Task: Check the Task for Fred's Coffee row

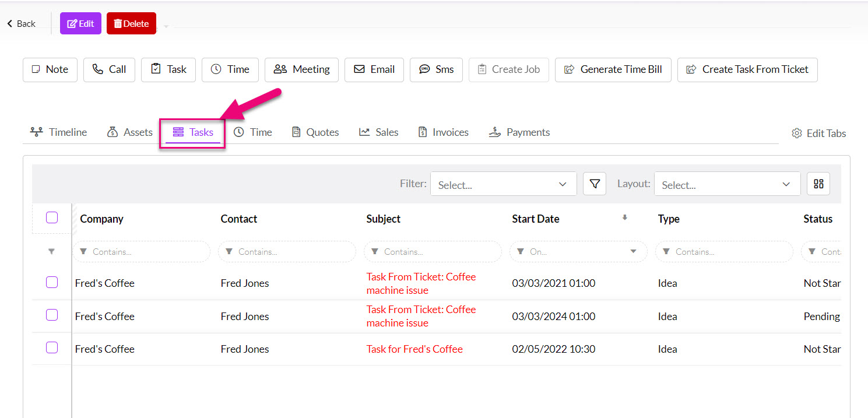Action: click(52, 347)
